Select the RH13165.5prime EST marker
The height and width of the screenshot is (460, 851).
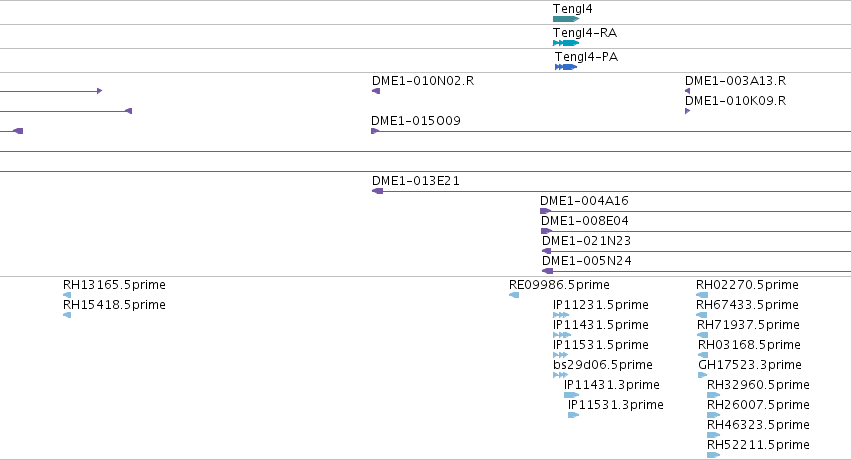coord(67,295)
